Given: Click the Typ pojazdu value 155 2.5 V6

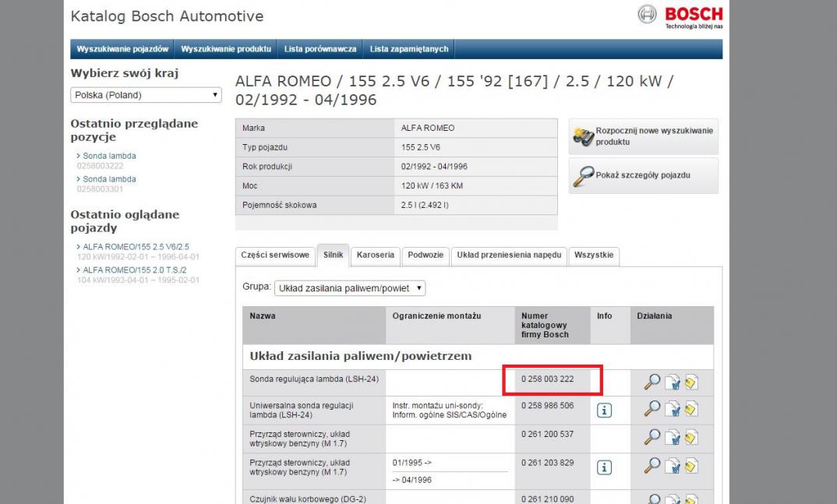Looking at the screenshot, I should [421, 148].
